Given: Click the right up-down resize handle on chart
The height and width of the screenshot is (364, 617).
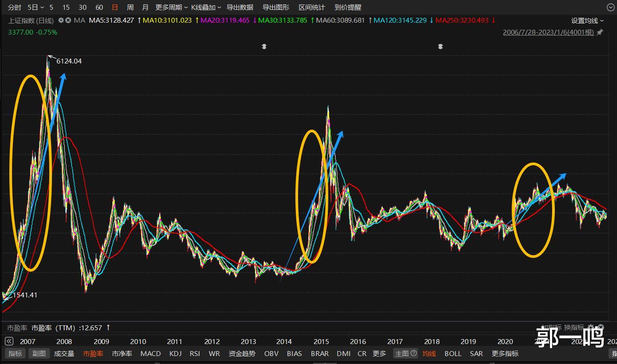Looking at the screenshot, I should (x=440, y=46).
